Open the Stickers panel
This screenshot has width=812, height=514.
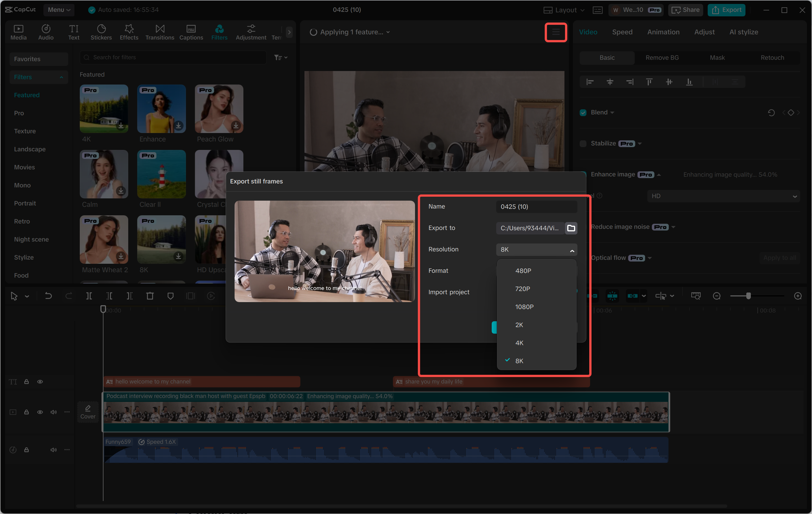tap(101, 32)
